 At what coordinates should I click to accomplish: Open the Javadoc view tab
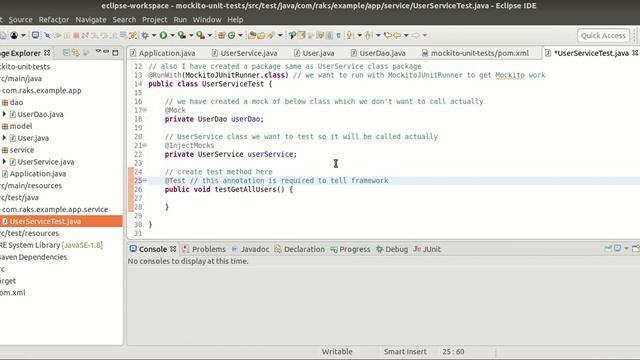point(250,249)
